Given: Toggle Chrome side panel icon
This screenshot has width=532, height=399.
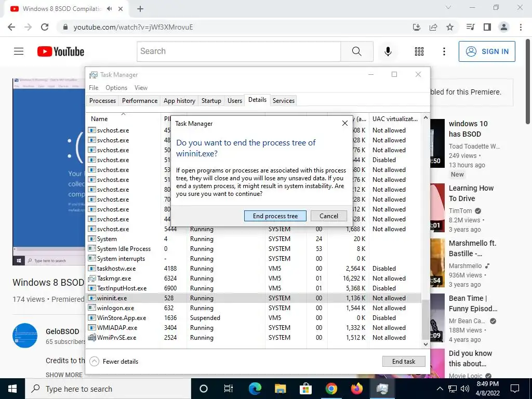Looking at the screenshot, I should click(x=487, y=27).
